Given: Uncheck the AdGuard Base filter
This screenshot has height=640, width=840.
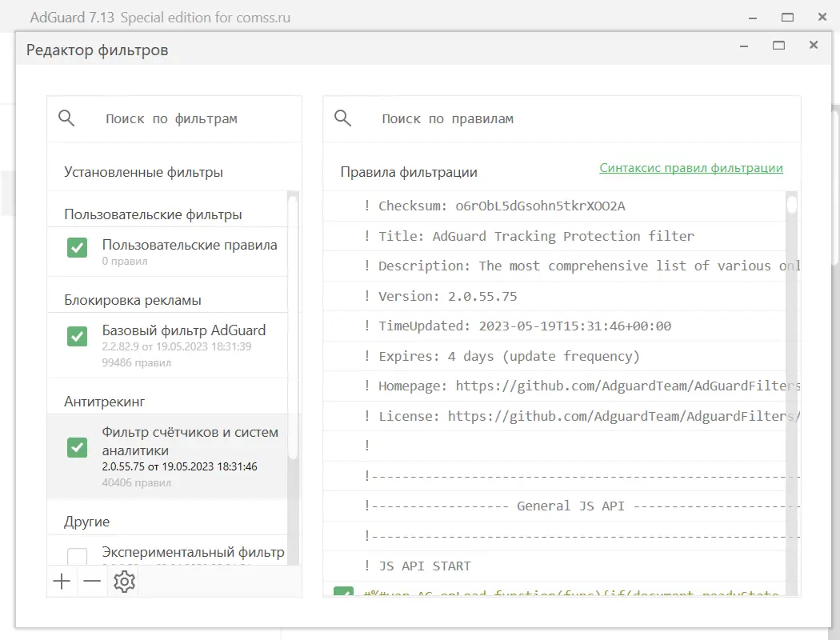Looking at the screenshot, I should tap(78, 336).
